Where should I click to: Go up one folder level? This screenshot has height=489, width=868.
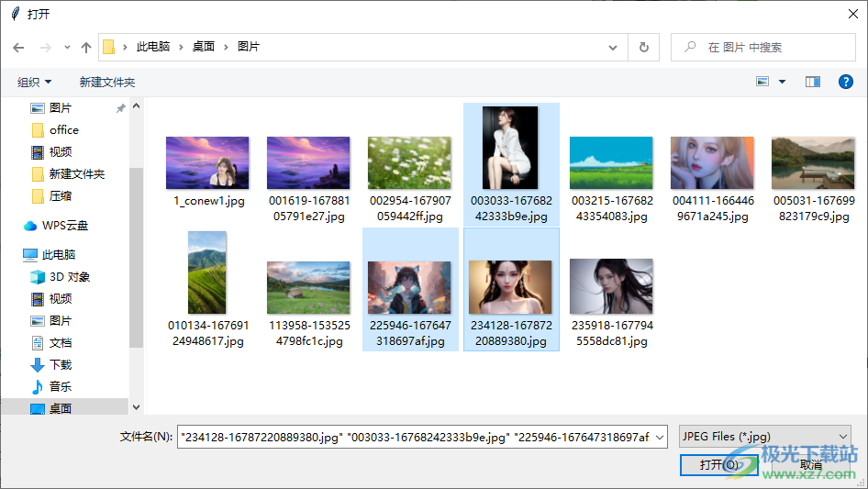(x=86, y=48)
